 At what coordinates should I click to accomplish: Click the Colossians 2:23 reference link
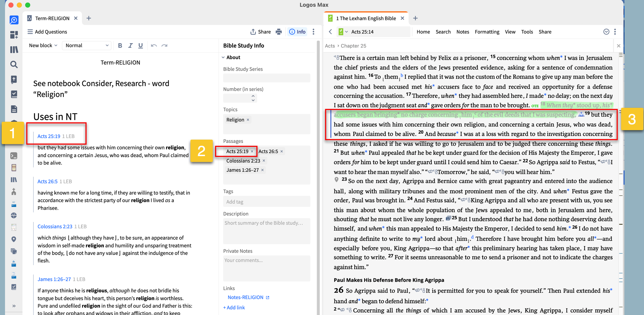pyautogui.click(x=55, y=226)
